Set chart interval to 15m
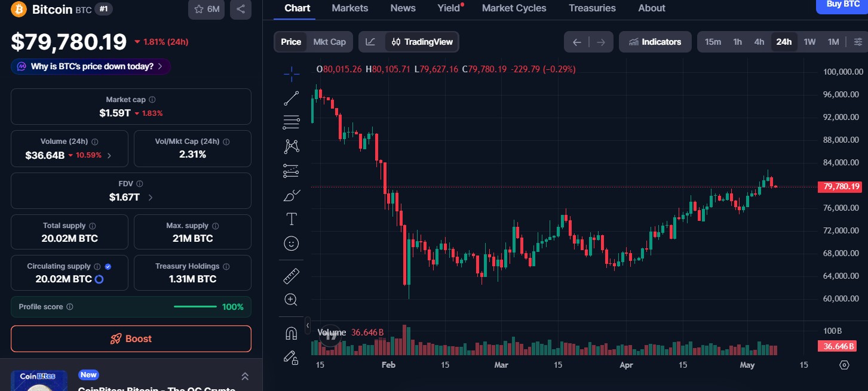Screen dimensions: 868x391 click(x=713, y=42)
